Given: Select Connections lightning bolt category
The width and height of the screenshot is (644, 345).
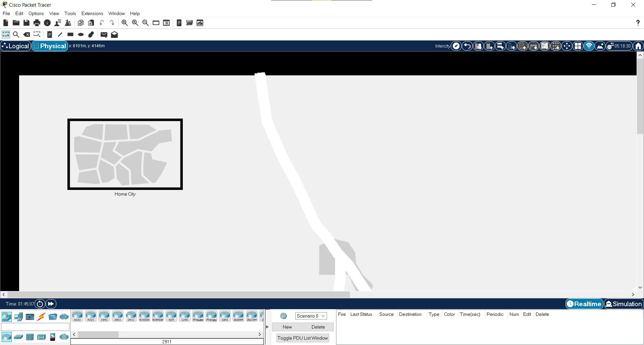Looking at the screenshot, I should tap(41, 317).
